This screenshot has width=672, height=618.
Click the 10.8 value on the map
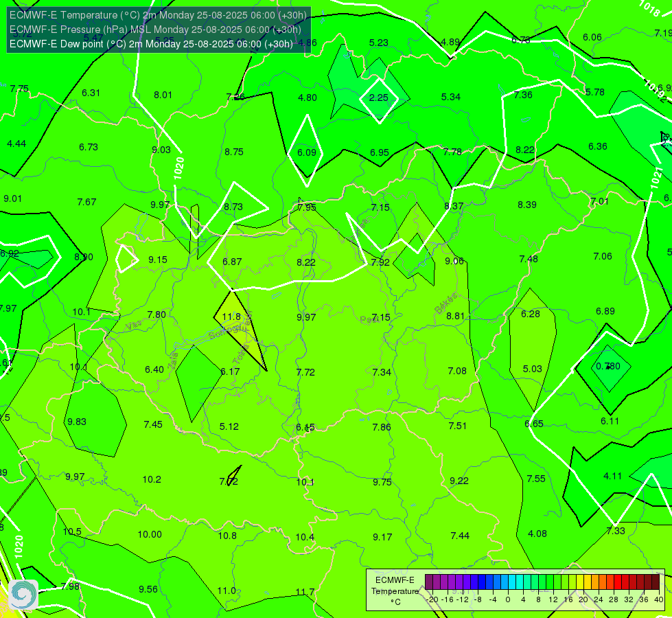[227, 536]
